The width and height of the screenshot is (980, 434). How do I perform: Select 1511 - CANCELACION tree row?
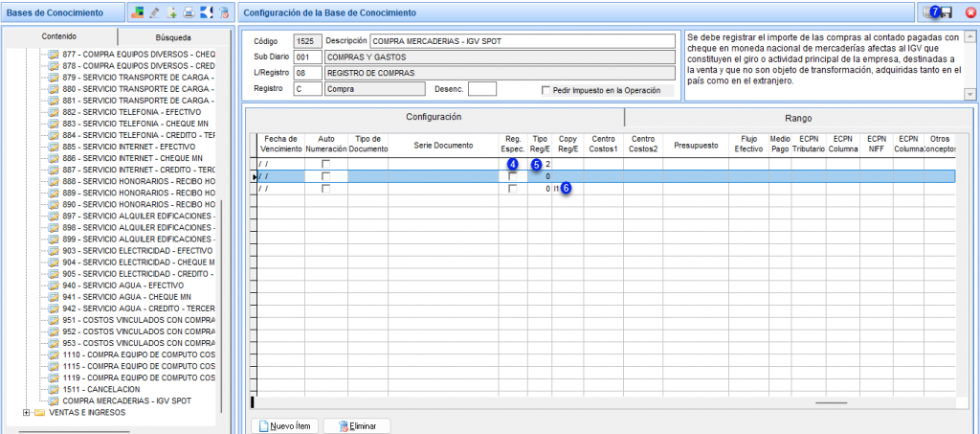tap(100, 389)
